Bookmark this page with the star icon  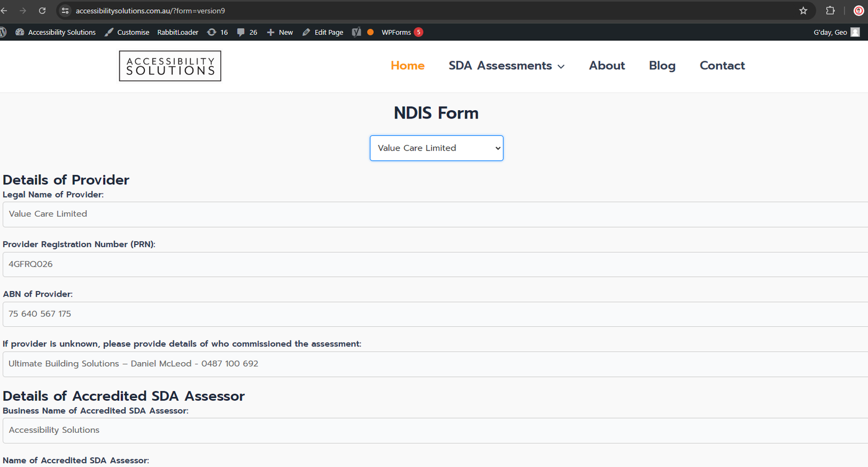coord(803,11)
